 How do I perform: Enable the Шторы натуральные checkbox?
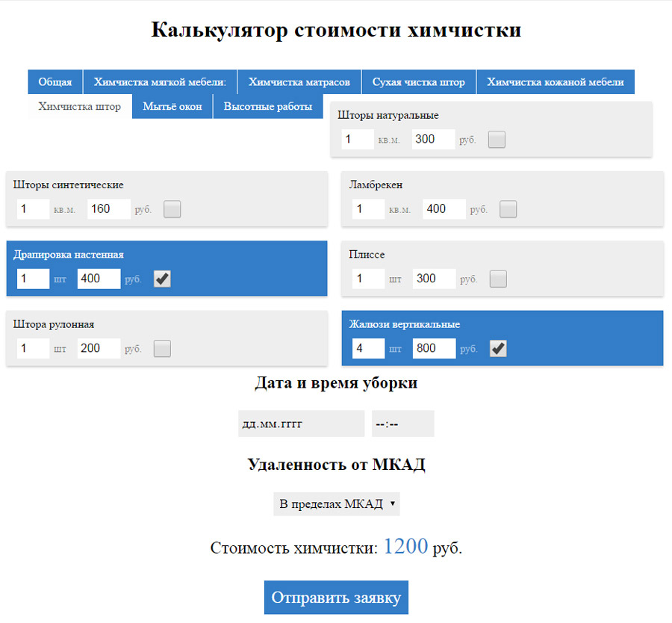(x=497, y=139)
